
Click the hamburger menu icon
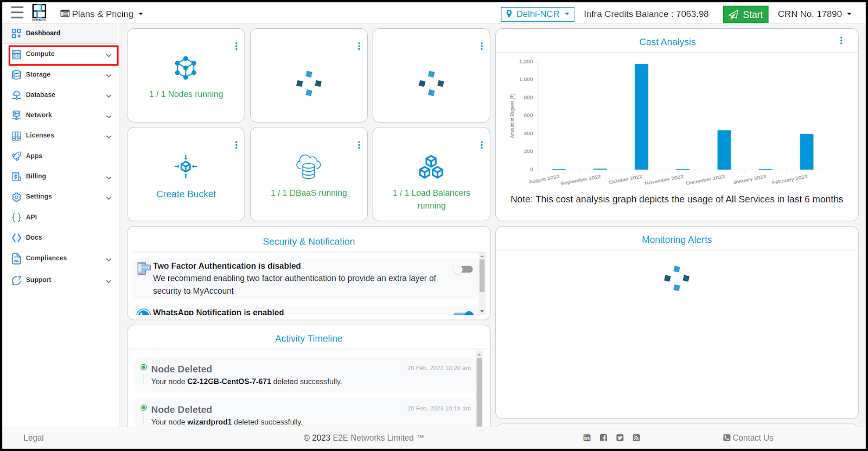point(17,13)
